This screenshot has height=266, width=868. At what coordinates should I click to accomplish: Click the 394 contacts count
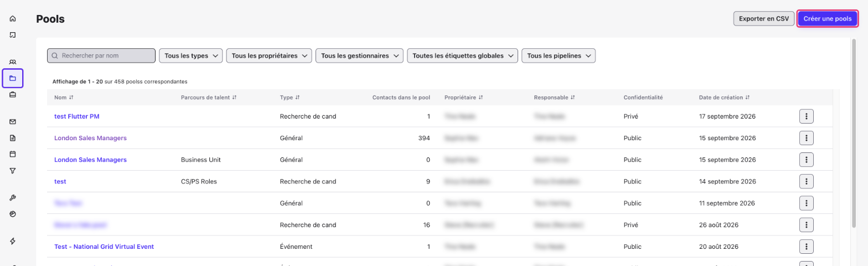424,138
